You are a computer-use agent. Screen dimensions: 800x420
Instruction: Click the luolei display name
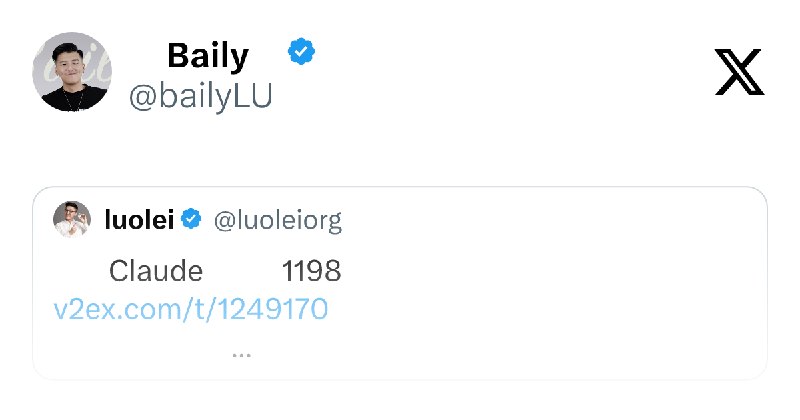[139, 220]
